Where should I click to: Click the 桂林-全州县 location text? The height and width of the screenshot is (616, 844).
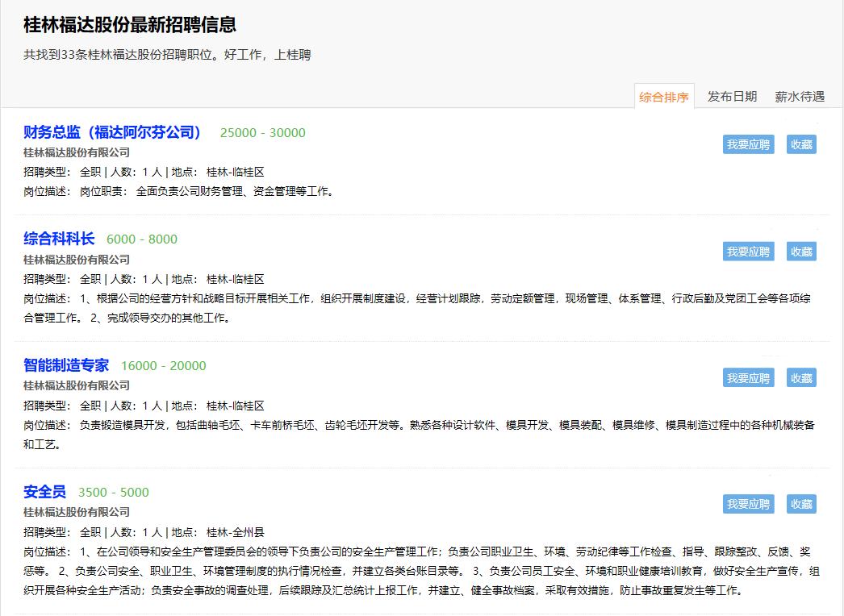point(236,533)
